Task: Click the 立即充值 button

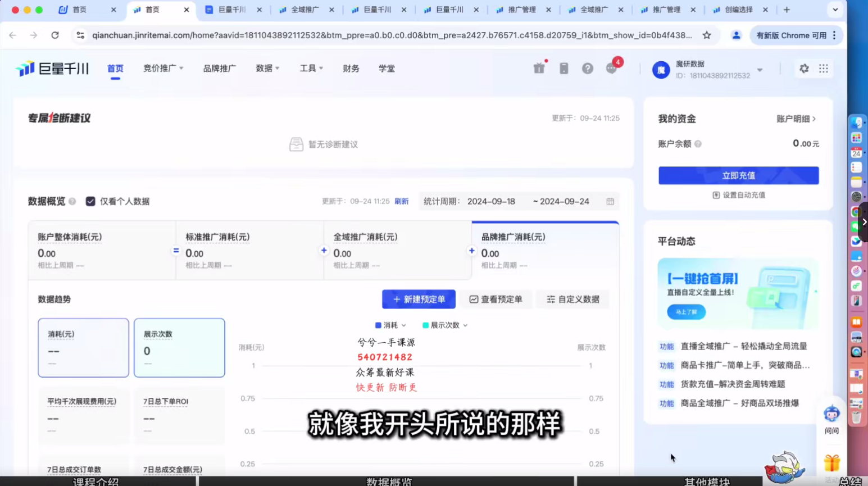Action: (738, 175)
